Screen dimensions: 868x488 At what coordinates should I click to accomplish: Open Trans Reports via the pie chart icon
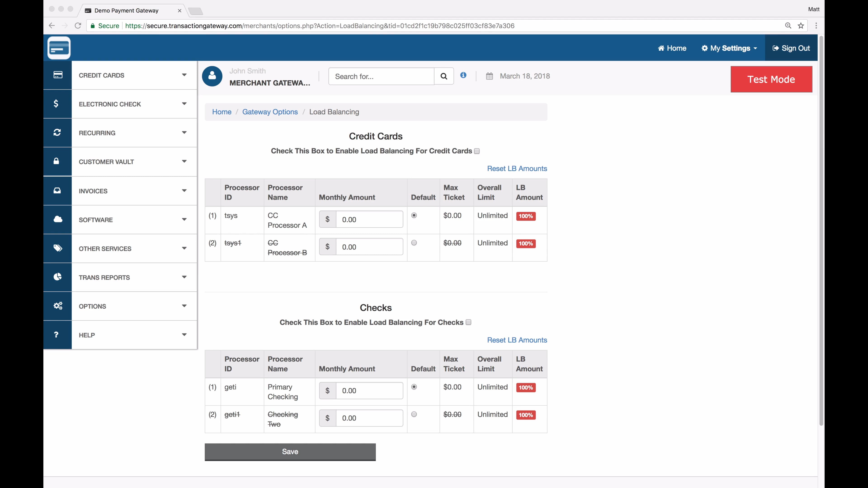click(57, 277)
